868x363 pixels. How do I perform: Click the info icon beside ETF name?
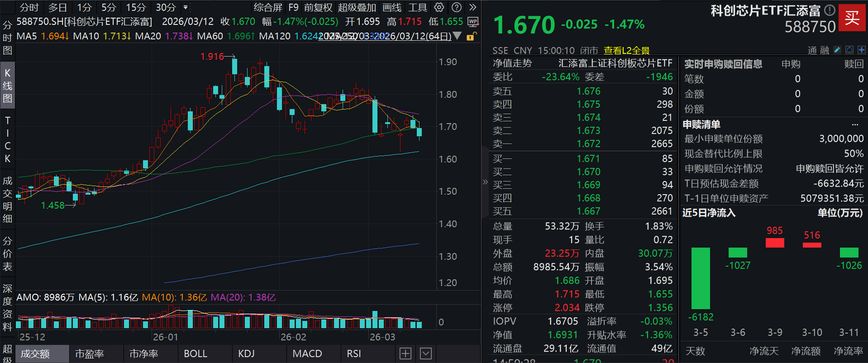click(830, 10)
